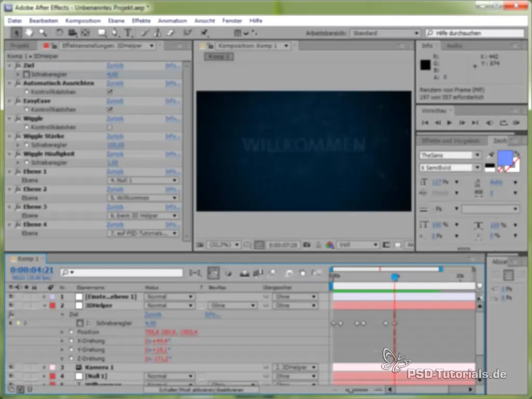This screenshot has width=532, height=399.
Task: Select the Puppet Pin tool
Action: [205, 33]
